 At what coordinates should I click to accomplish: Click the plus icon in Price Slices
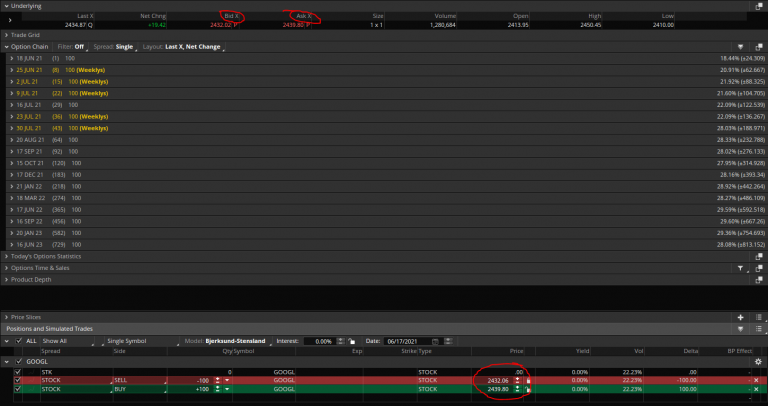(x=740, y=317)
